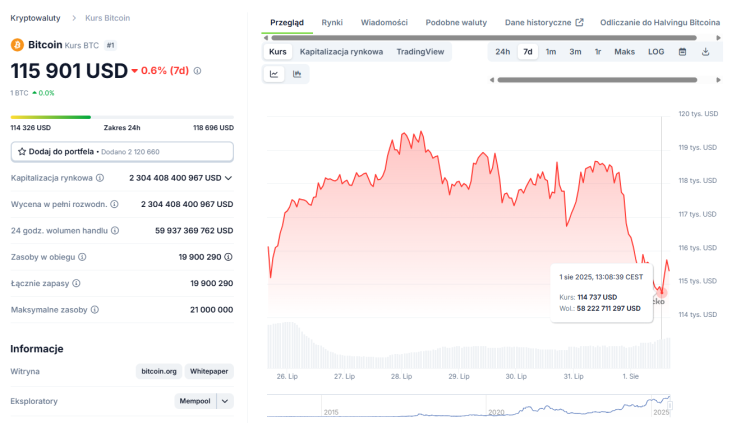Click the orange Bitcoin logo icon
This screenshot has width=750, height=423.
tap(17, 45)
